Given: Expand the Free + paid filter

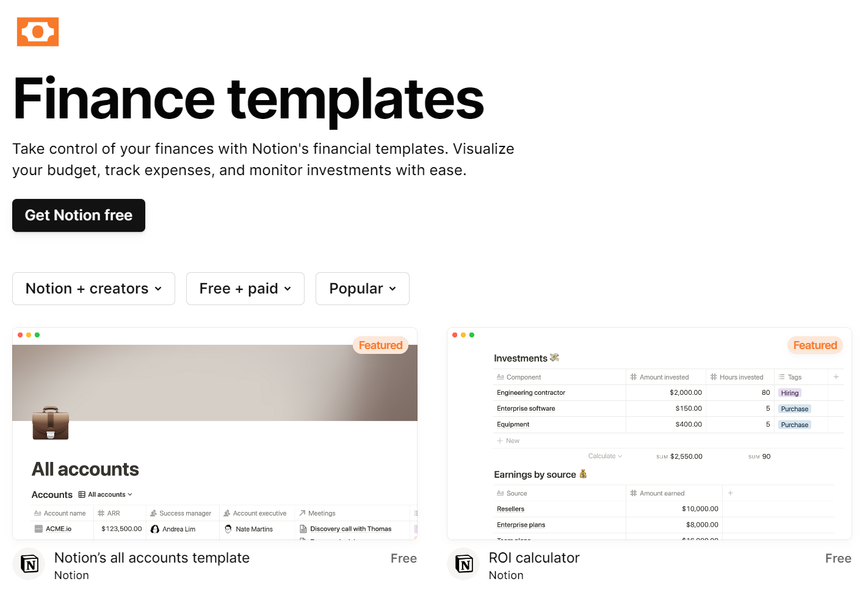Looking at the screenshot, I should point(245,289).
